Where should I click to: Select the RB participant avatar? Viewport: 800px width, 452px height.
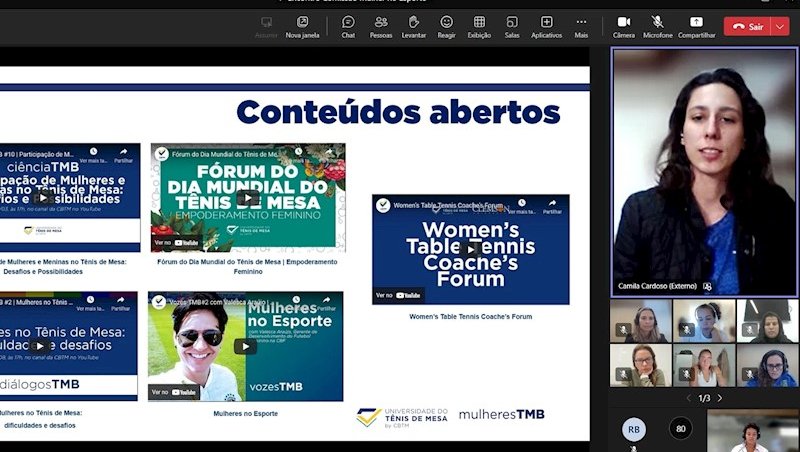(634, 429)
